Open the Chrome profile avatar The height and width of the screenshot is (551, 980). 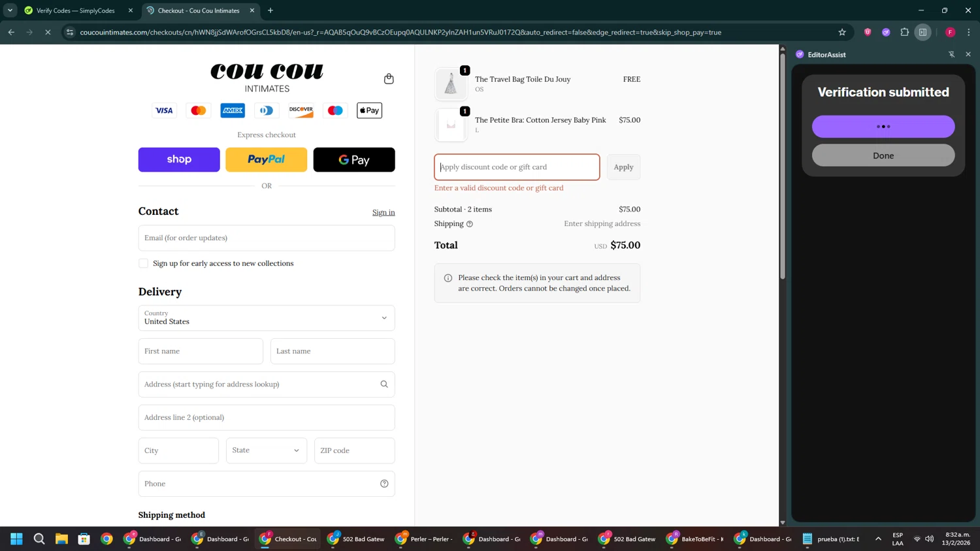[x=951, y=32]
